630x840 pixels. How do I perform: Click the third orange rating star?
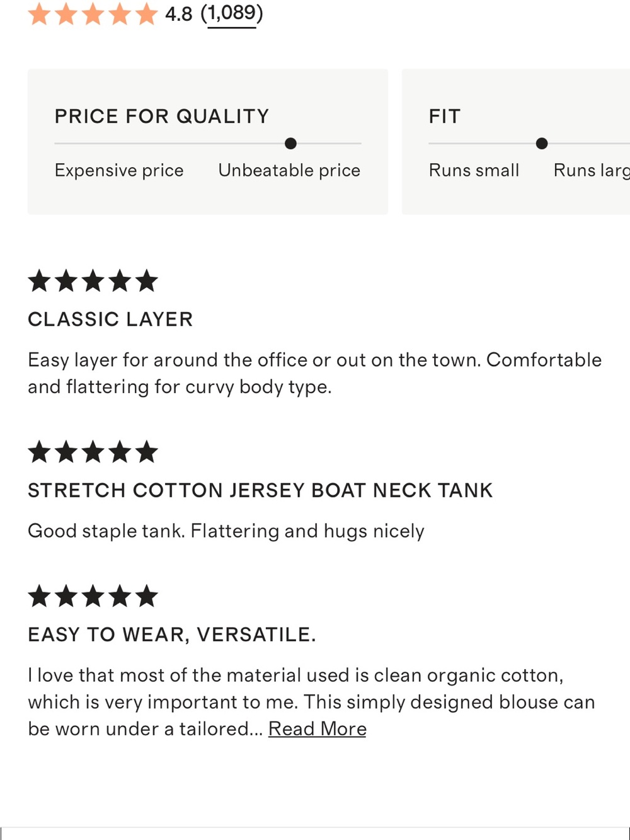(93, 13)
